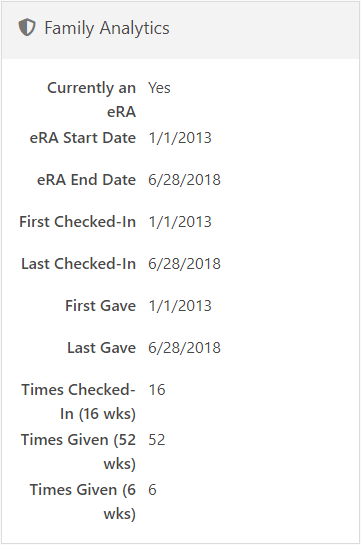This screenshot has width=361, height=545.
Task: Select the First Gave date value
Action: coord(180,306)
